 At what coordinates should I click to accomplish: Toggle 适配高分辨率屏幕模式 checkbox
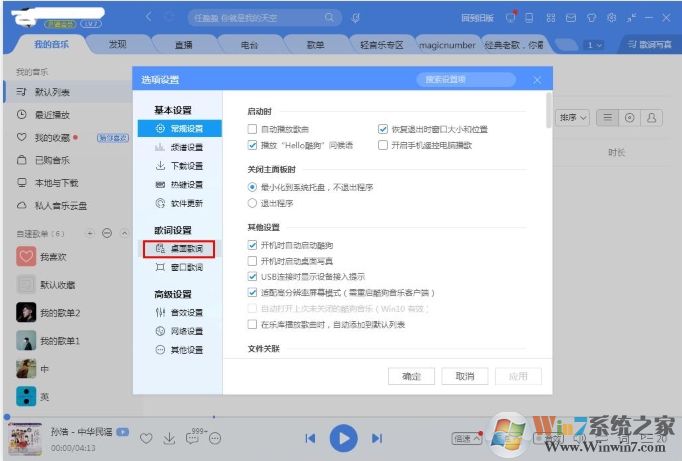pos(252,293)
